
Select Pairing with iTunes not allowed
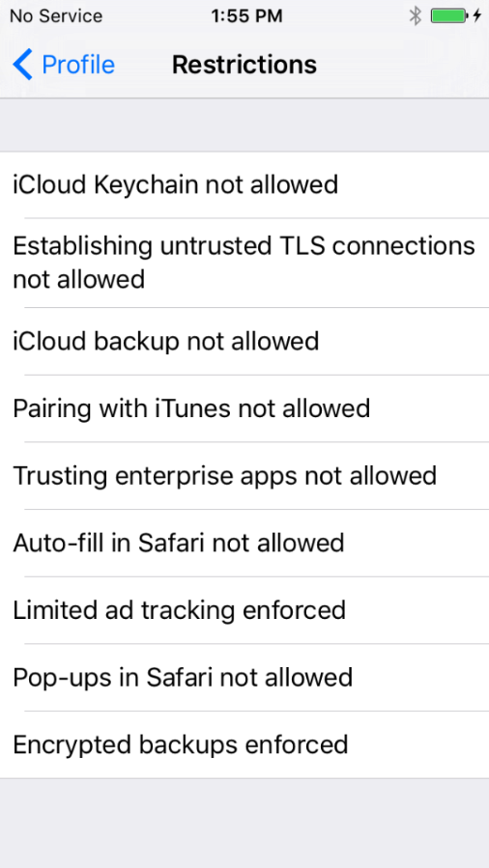point(244,408)
